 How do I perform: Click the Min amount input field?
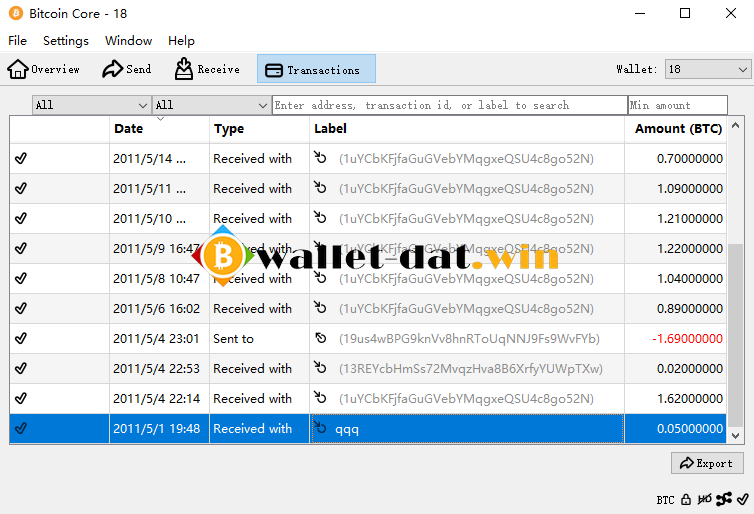pos(678,105)
